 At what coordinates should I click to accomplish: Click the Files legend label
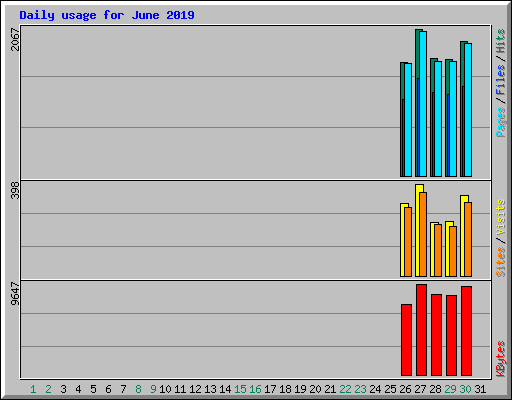click(500, 80)
